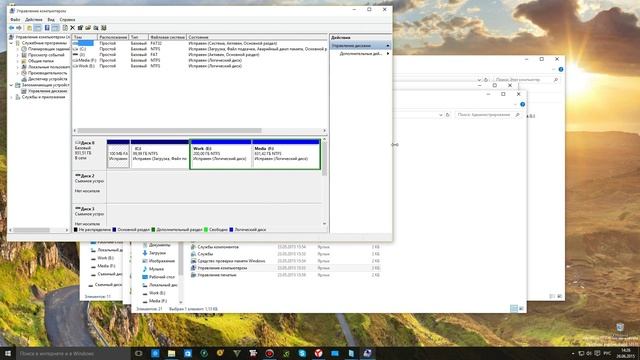Click the green Свободно legend swatch
Viewport: 640px width, 360px height.
(206, 230)
